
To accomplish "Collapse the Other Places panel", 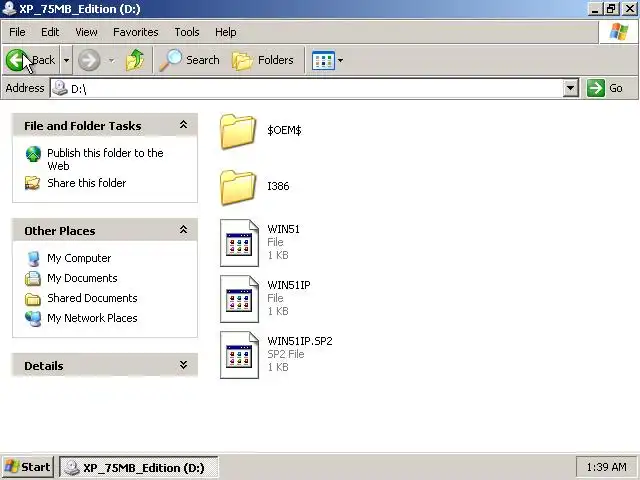I will [x=183, y=230].
